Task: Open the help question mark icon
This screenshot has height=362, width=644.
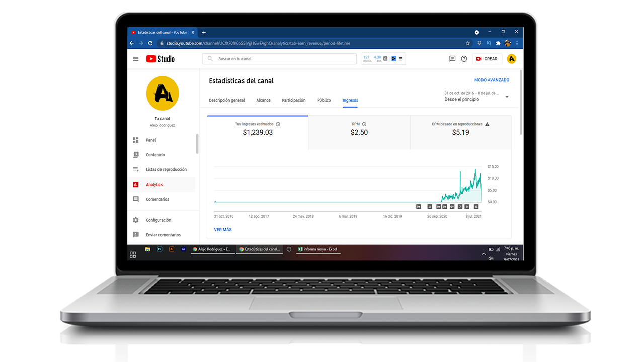Action: pos(464,59)
